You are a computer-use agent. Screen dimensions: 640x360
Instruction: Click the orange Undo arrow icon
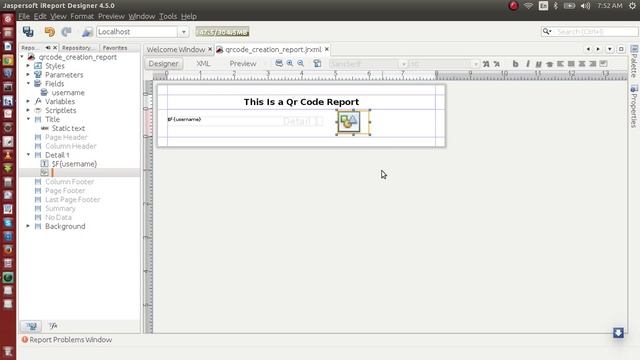coord(49,31)
